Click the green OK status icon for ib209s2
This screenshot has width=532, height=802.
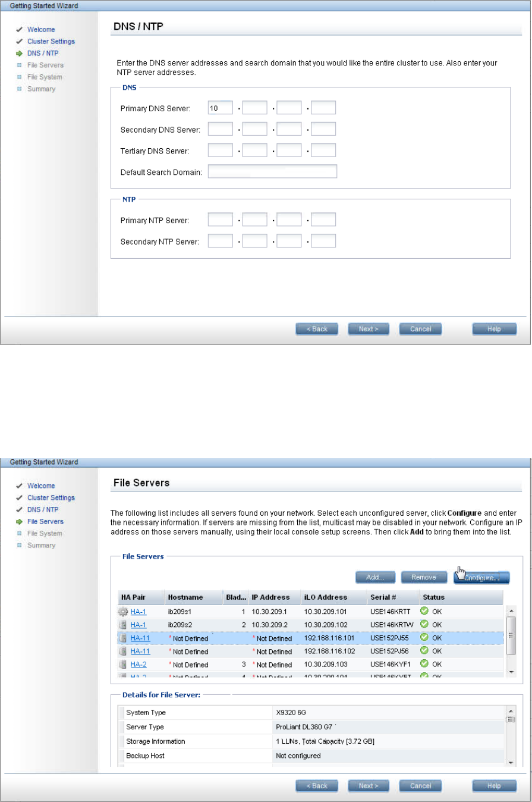[x=424, y=625]
